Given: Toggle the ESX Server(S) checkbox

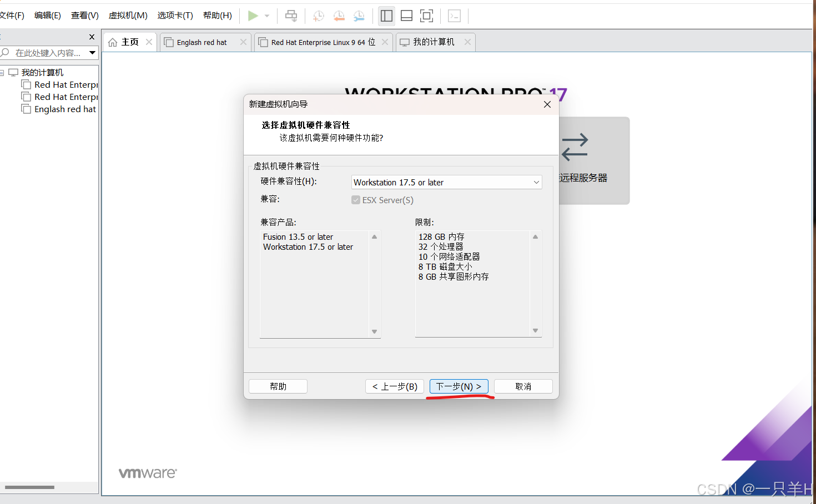Looking at the screenshot, I should click(356, 200).
